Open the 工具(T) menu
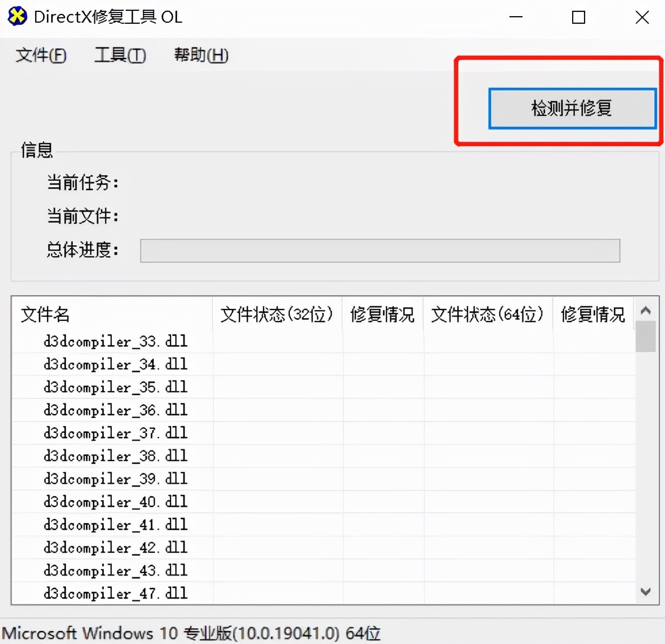Image resolution: width=665 pixels, height=644 pixels. pyautogui.click(x=120, y=54)
